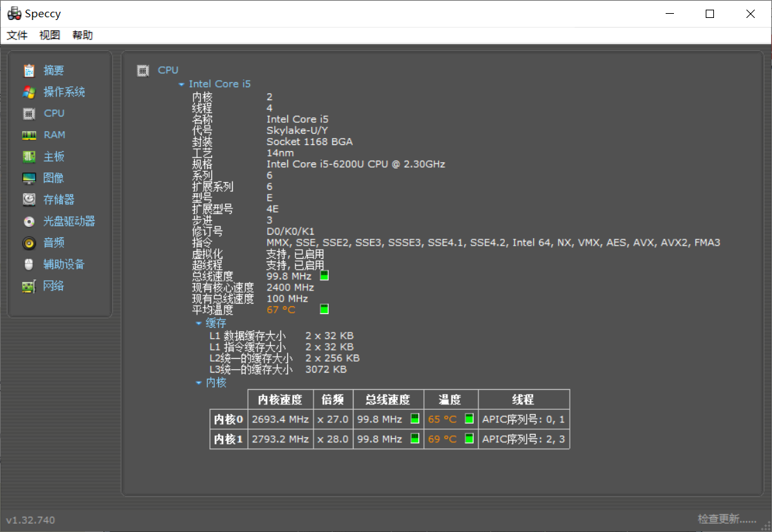Click 内核1 bus speed green graph icon

pos(414,438)
